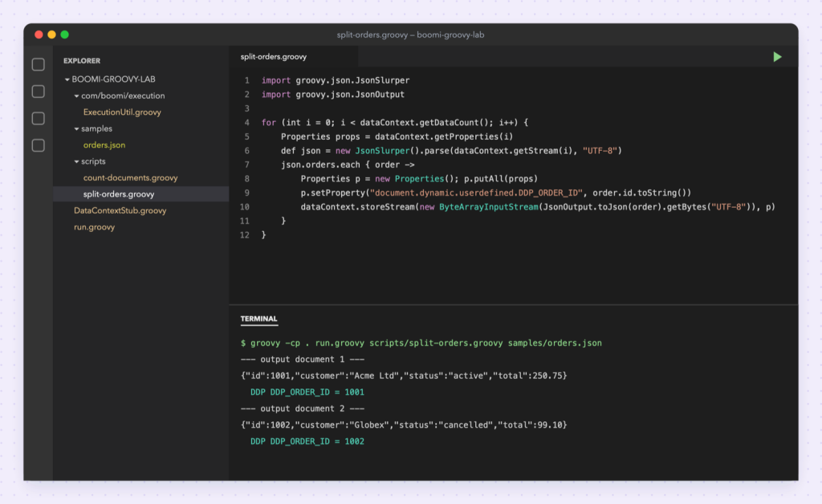This screenshot has width=822, height=504.
Task: Click the for loop getDataCount() code line
Action: (x=395, y=123)
